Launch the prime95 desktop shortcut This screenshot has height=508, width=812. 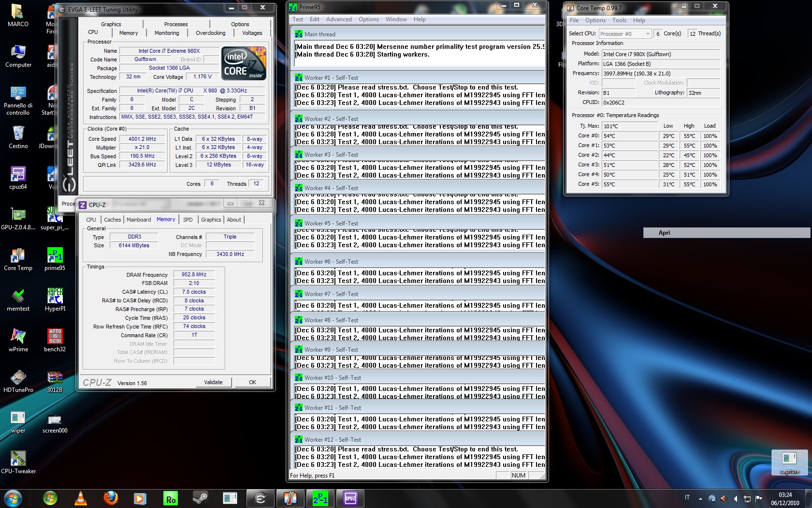pyautogui.click(x=55, y=259)
